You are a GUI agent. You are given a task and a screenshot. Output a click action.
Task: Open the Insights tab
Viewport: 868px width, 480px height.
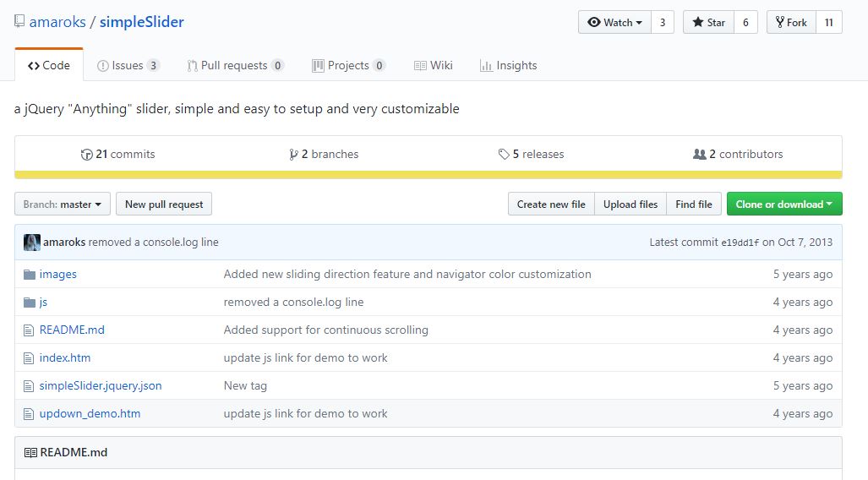click(x=508, y=65)
